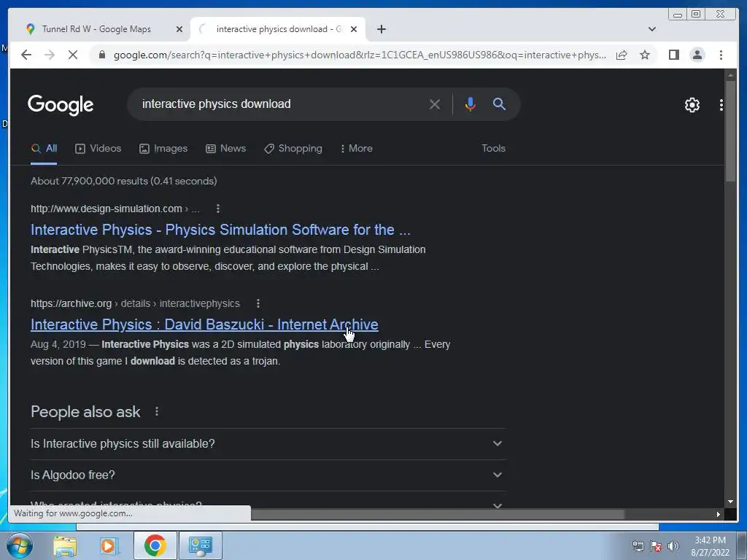Open the design-simulation.com result options dots
This screenshot has height=560, width=747.
point(217,209)
